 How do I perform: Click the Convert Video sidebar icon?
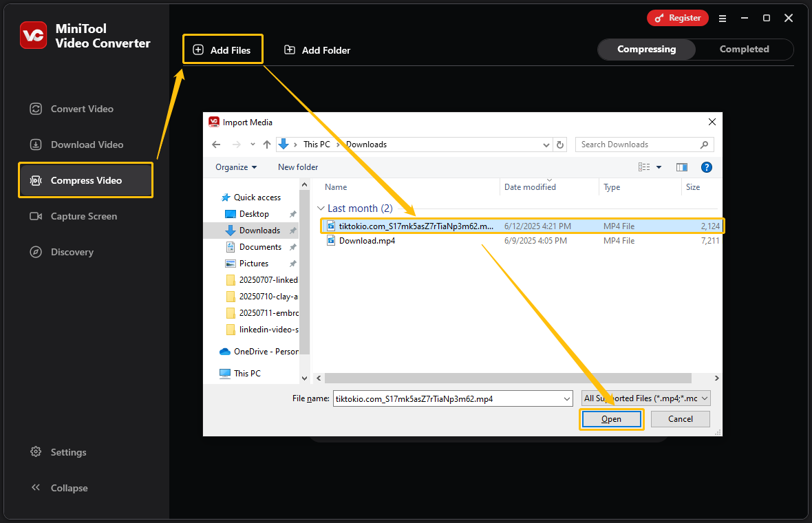click(x=36, y=109)
